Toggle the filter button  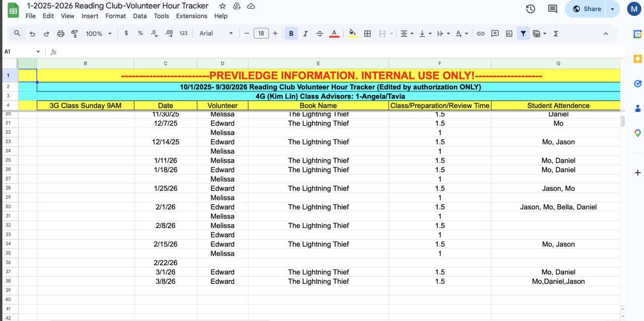point(523,34)
